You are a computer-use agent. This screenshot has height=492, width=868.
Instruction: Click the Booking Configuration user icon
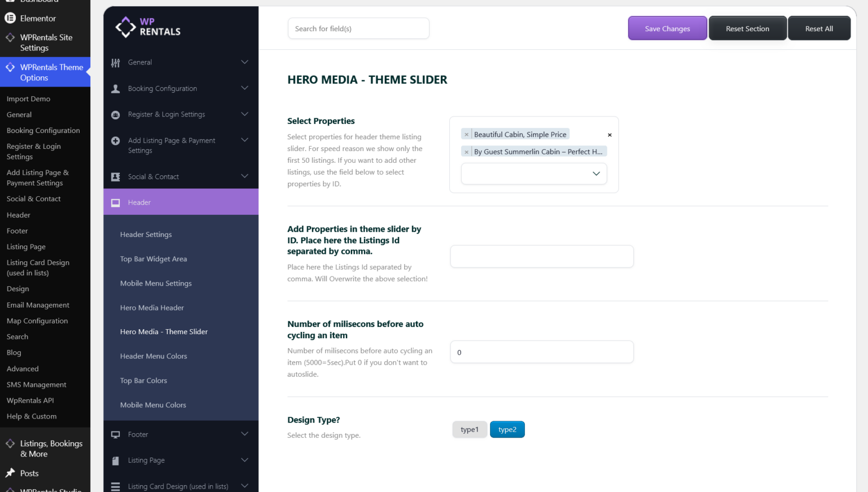(116, 89)
